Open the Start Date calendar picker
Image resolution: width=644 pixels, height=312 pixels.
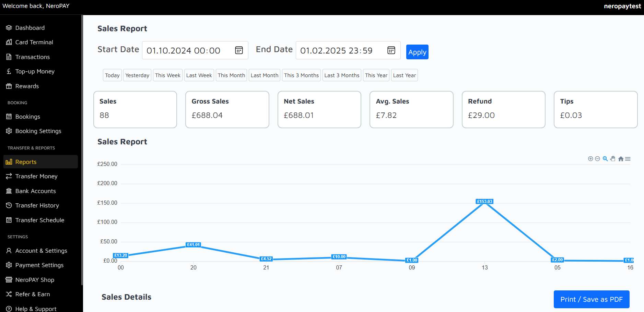coord(239,50)
